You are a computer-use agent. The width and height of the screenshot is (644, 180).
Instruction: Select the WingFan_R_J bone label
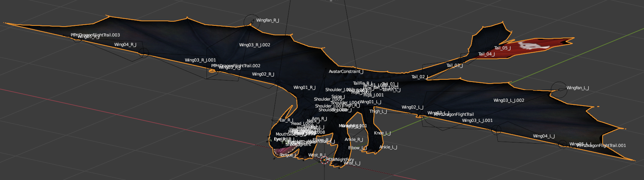pos(268,21)
